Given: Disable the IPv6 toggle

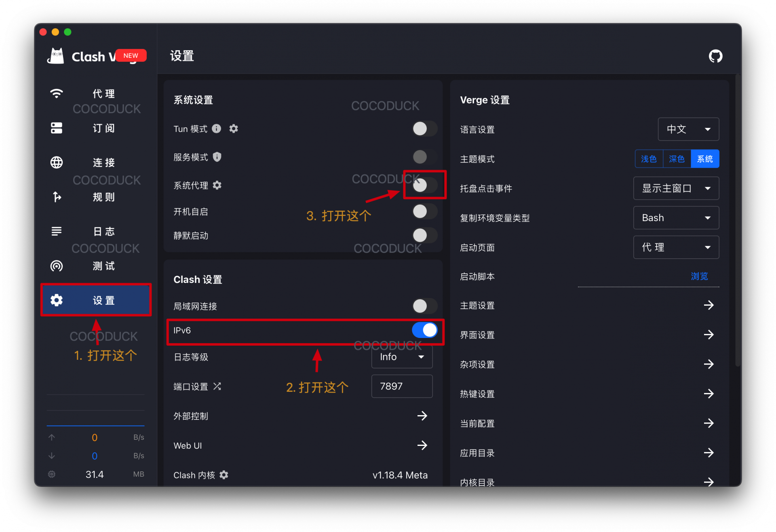Looking at the screenshot, I should pos(424,330).
